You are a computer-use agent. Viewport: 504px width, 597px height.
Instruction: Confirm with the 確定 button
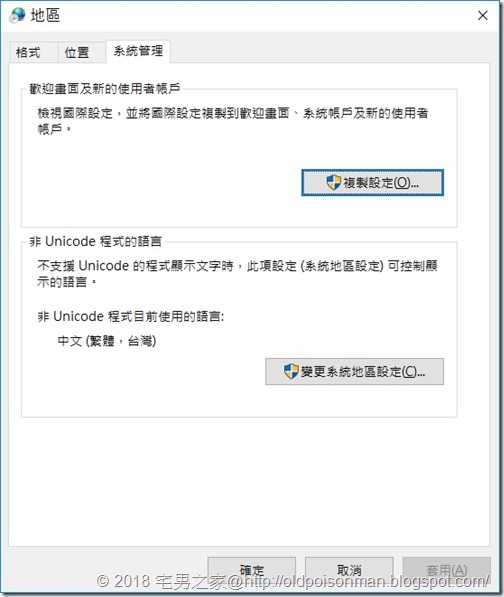pyautogui.click(x=252, y=570)
